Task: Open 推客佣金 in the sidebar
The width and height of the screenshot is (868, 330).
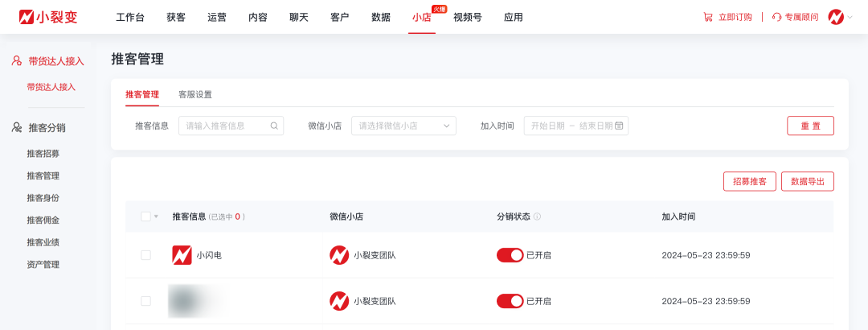Action: 43,220
